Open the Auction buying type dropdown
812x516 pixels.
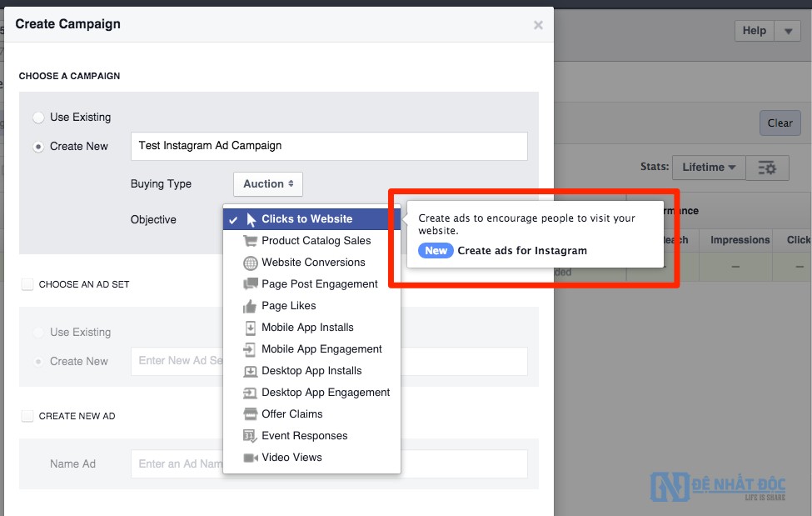point(268,184)
